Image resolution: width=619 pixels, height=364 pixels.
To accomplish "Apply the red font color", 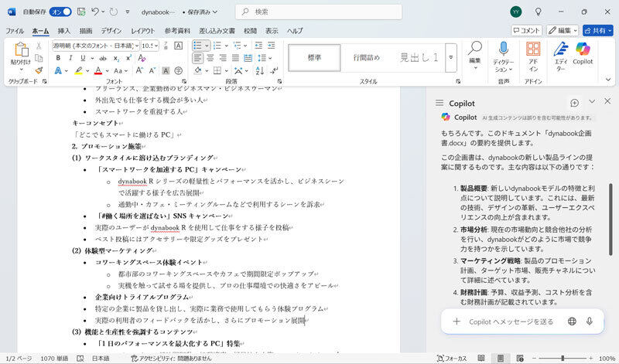I will pyautogui.click(x=98, y=71).
